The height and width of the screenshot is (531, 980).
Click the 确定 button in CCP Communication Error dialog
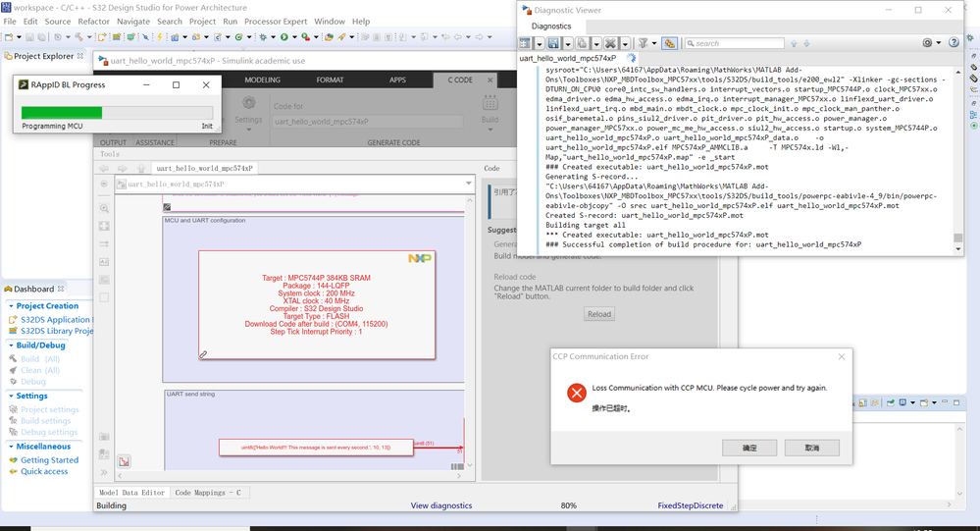pos(749,448)
